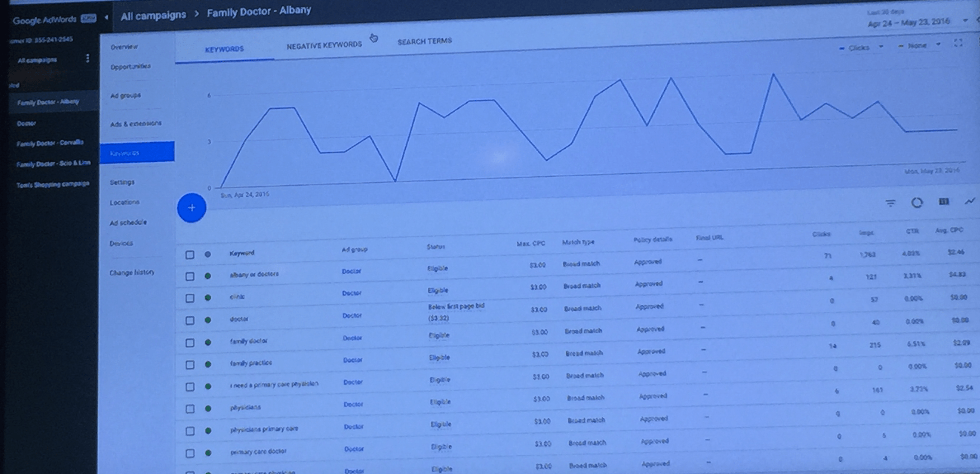Tick the select-all checkbox in header
980x474 pixels.
click(190, 255)
